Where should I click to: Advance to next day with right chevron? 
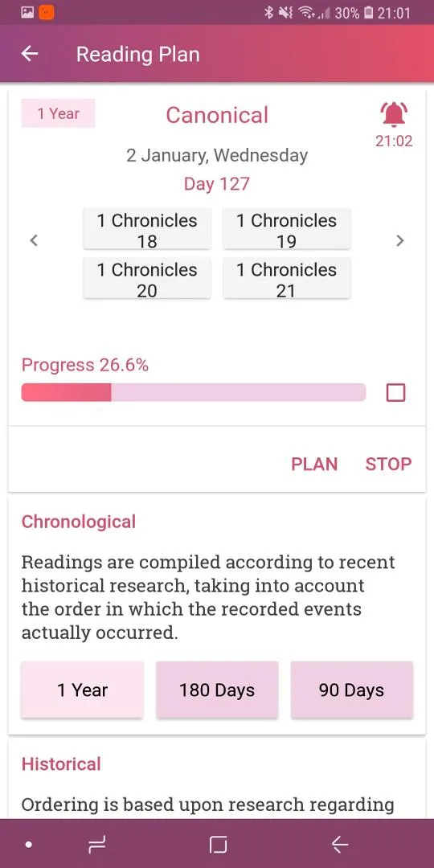click(x=399, y=240)
